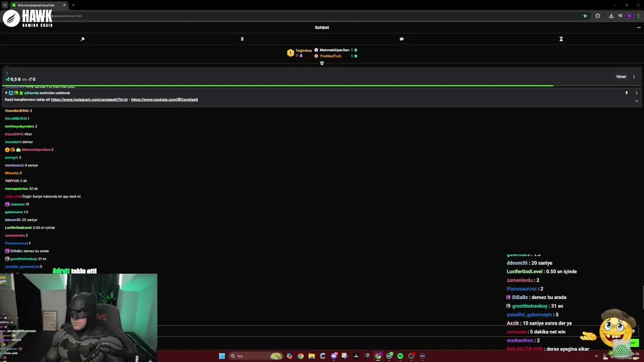Open the tab search dropdown in Chrome
The image size is (644, 362).
coord(5,5)
